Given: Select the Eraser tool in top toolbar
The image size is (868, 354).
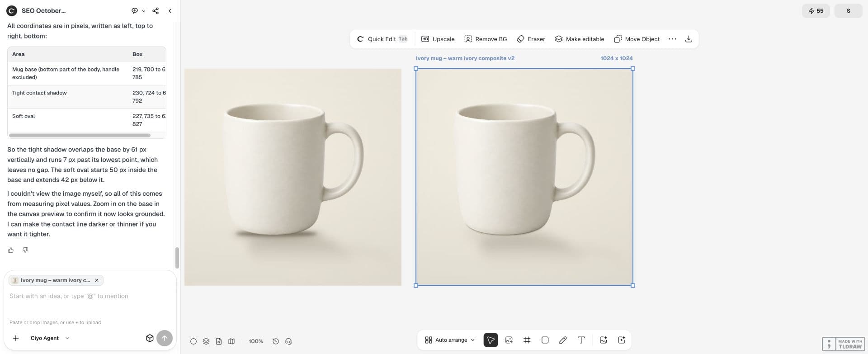Looking at the screenshot, I should point(531,39).
